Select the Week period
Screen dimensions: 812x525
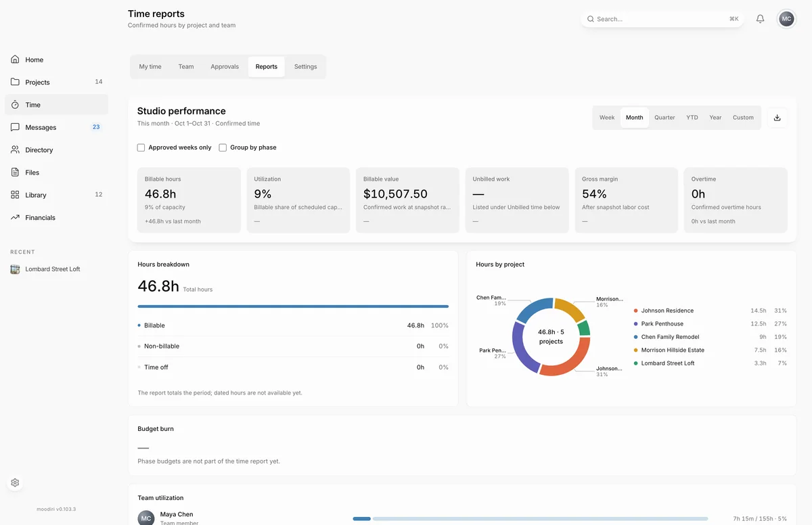click(607, 118)
